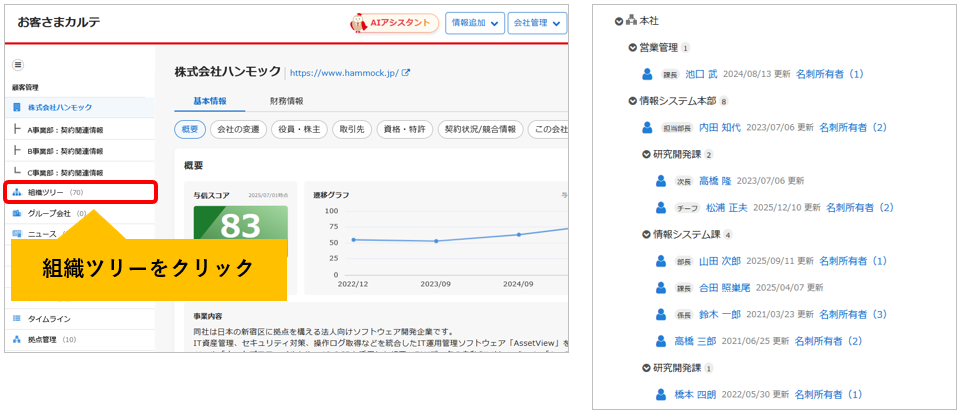Click the AI Assistant owl icon
The width and height of the screenshot is (961, 413).
[358, 23]
